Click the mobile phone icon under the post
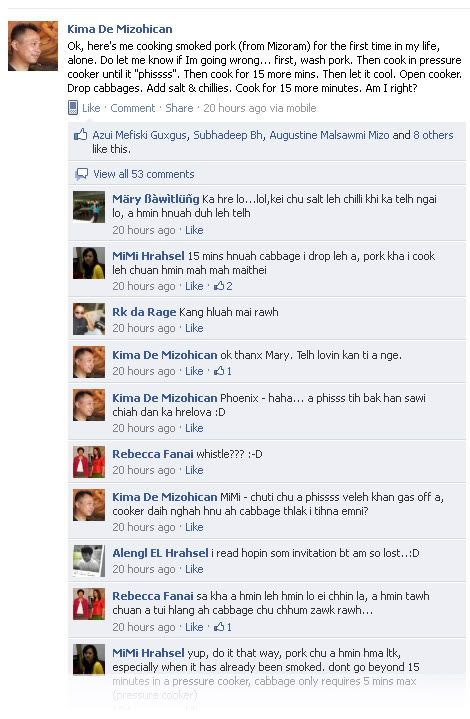The height and width of the screenshot is (719, 470). [x=72, y=108]
